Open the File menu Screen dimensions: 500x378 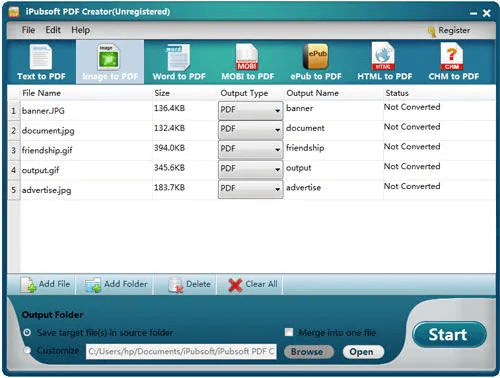(28, 30)
